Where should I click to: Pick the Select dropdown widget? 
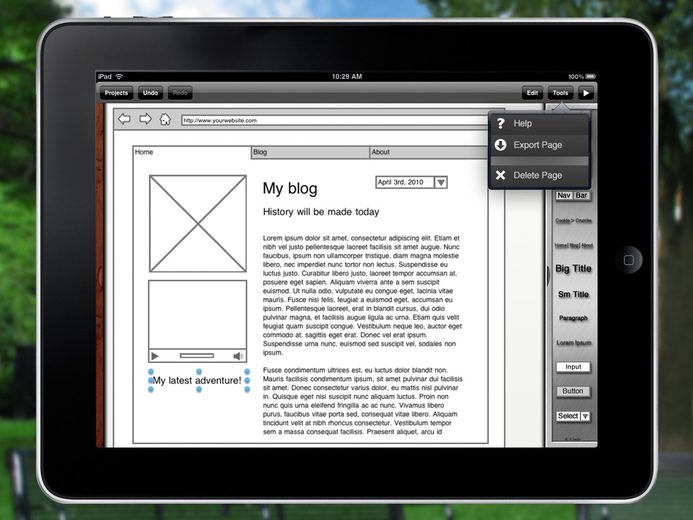[x=573, y=416]
